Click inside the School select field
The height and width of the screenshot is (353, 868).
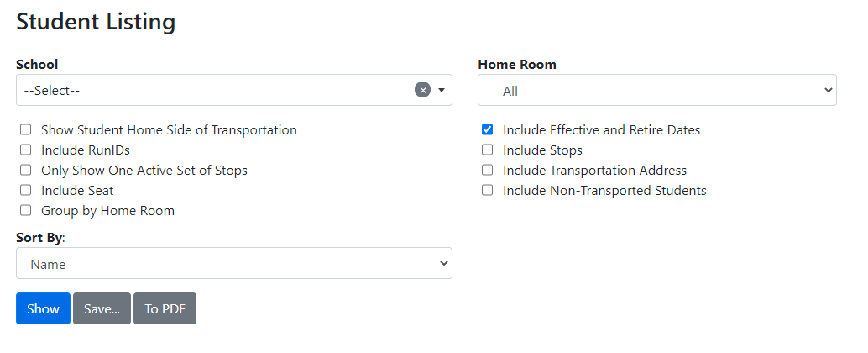click(x=210, y=90)
